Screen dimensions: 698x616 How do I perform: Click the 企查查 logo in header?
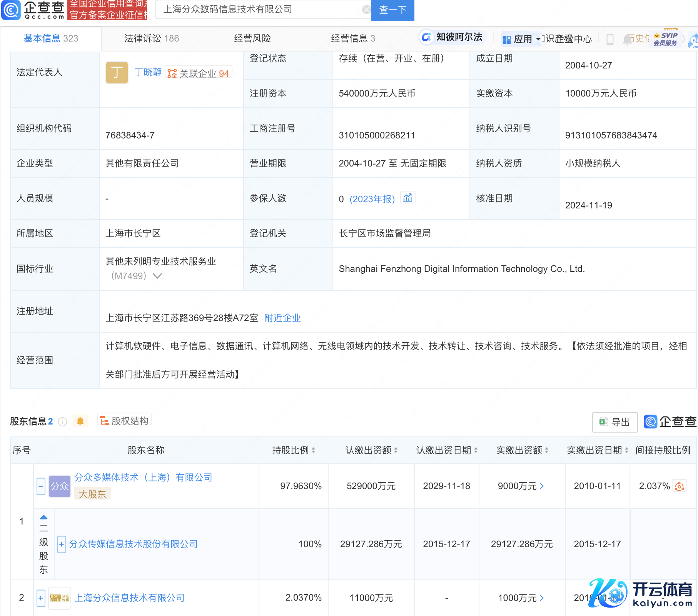[33, 10]
